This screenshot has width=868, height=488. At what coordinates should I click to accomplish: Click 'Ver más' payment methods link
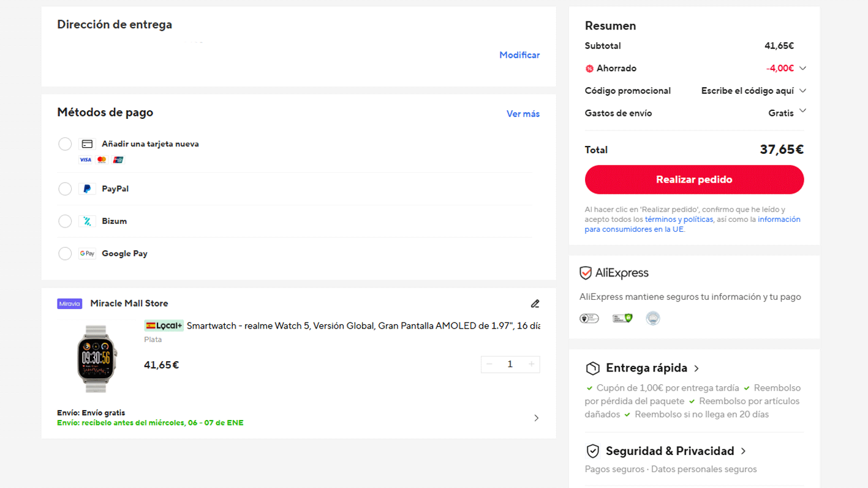(x=523, y=114)
